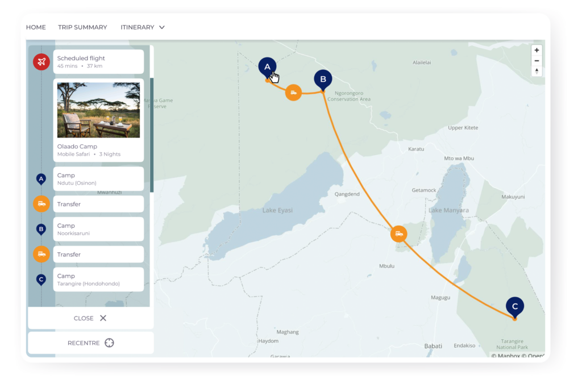Click the sidebar transfer icon above camp C
The width and height of the screenshot is (582, 392).
click(x=41, y=255)
